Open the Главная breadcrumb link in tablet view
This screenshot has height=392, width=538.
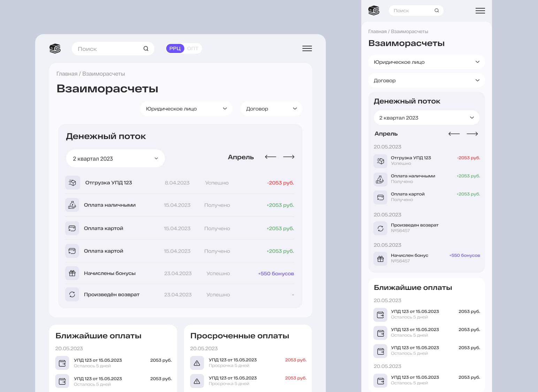[x=67, y=74]
